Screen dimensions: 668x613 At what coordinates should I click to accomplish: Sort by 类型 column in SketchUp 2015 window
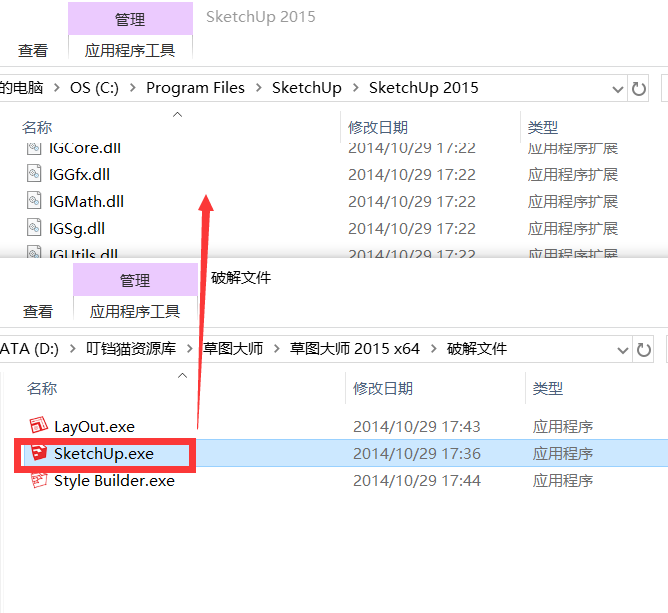pyautogui.click(x=542, y=127)
